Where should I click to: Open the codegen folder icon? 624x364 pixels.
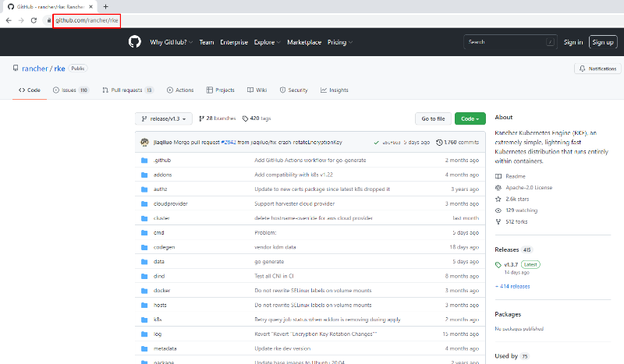(x=144, y=247)
